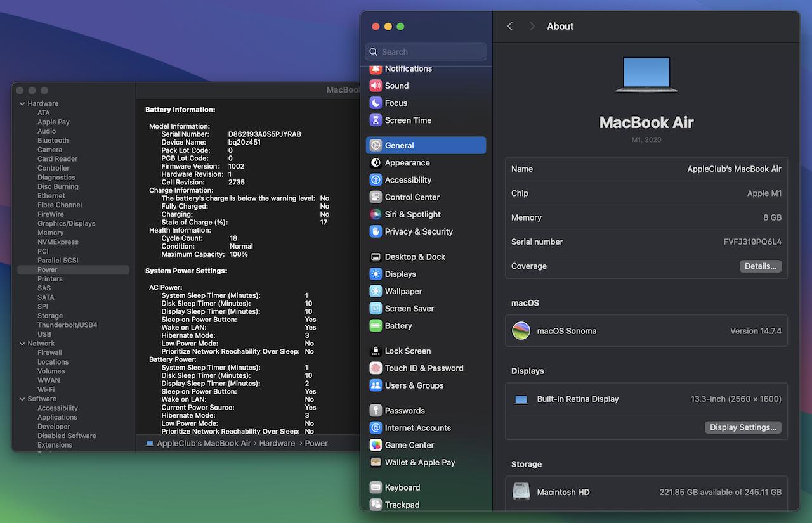
Task: Open the Users & Groups icon
Action: tap(376, 385)
